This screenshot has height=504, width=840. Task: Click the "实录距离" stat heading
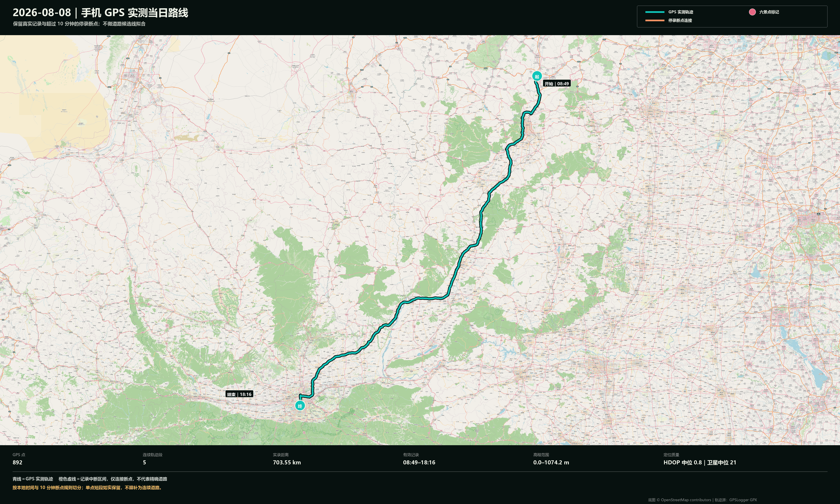point(281,455)
